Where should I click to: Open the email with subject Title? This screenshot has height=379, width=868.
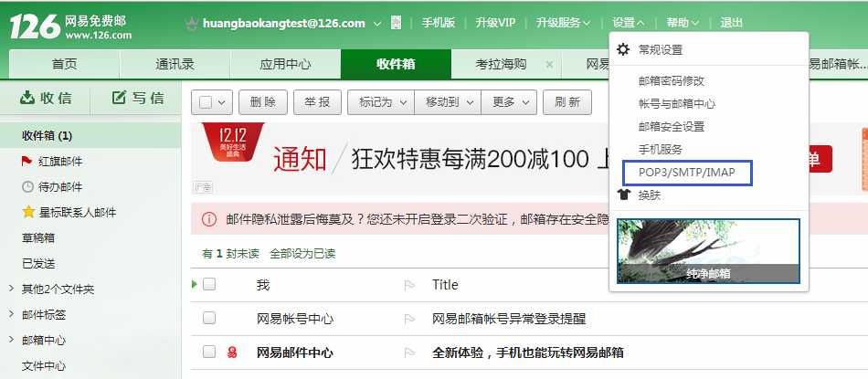[445, 285]
